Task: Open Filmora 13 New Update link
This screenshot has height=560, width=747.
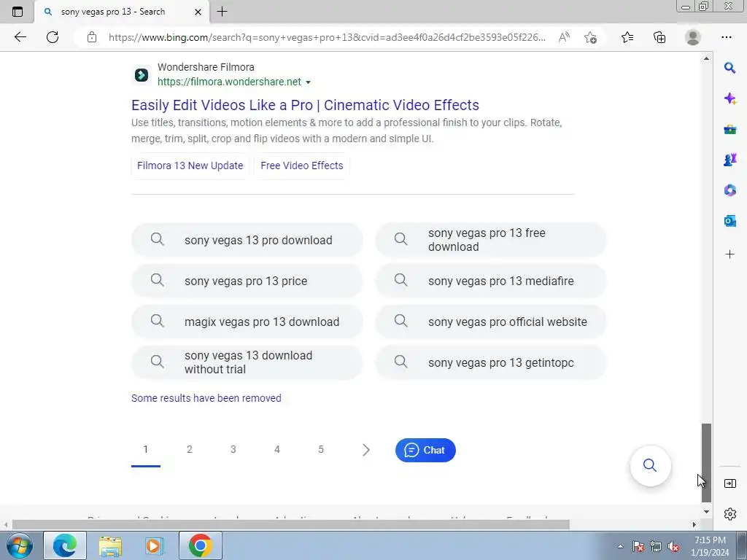Action: [190, 166]
